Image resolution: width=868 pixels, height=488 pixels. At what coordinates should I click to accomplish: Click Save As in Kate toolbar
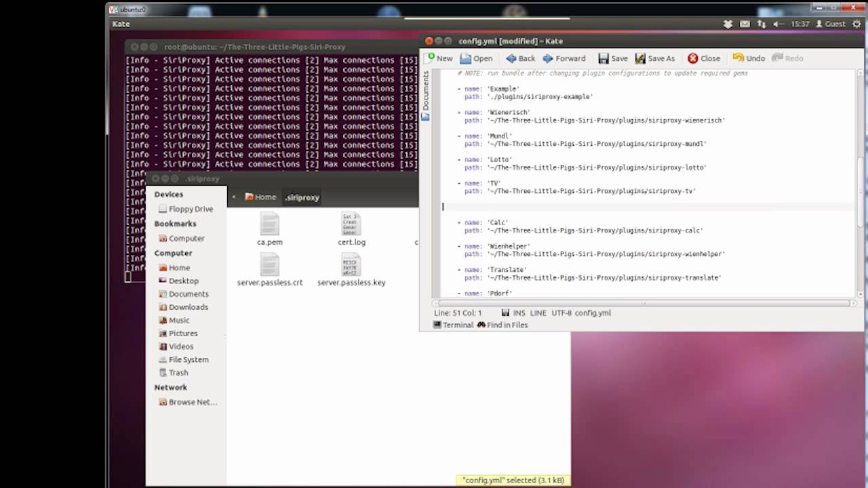(655, 58)
